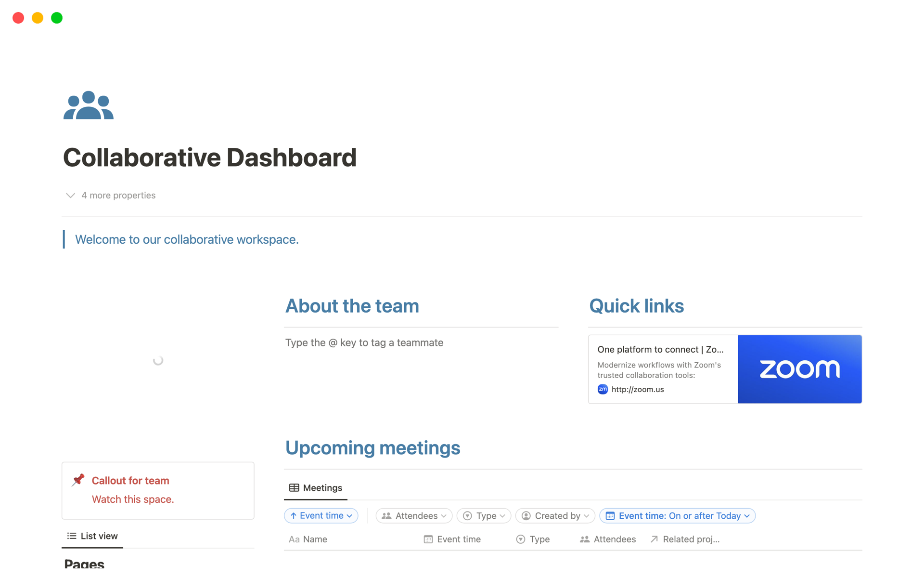Switch to the Meetings tab

[322, 487]
